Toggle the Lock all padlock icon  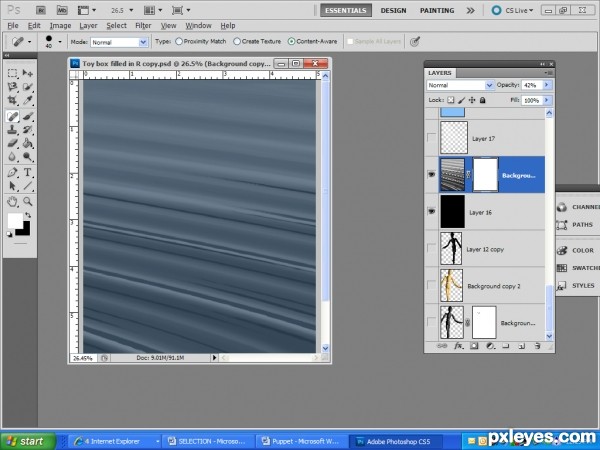tap(483, 100)
